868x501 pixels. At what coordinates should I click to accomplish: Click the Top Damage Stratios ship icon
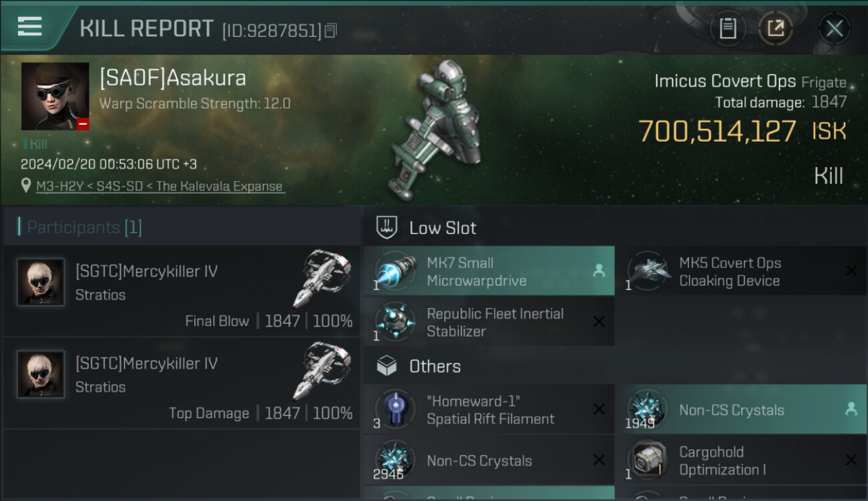[322, 371]
